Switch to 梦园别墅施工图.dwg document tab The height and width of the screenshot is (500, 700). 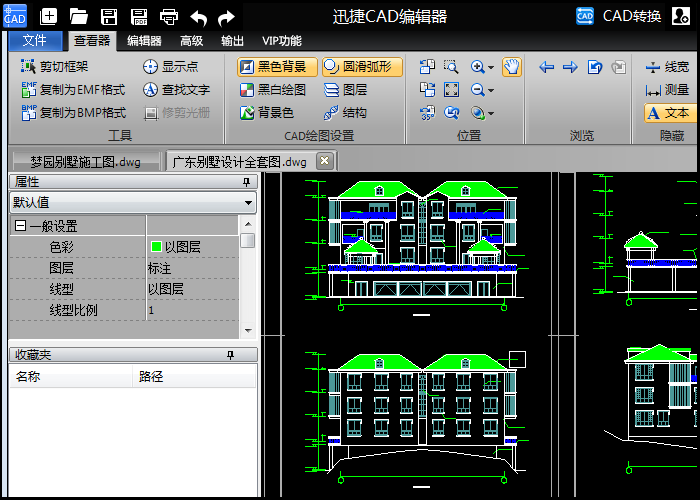click(x=85, y=161)
